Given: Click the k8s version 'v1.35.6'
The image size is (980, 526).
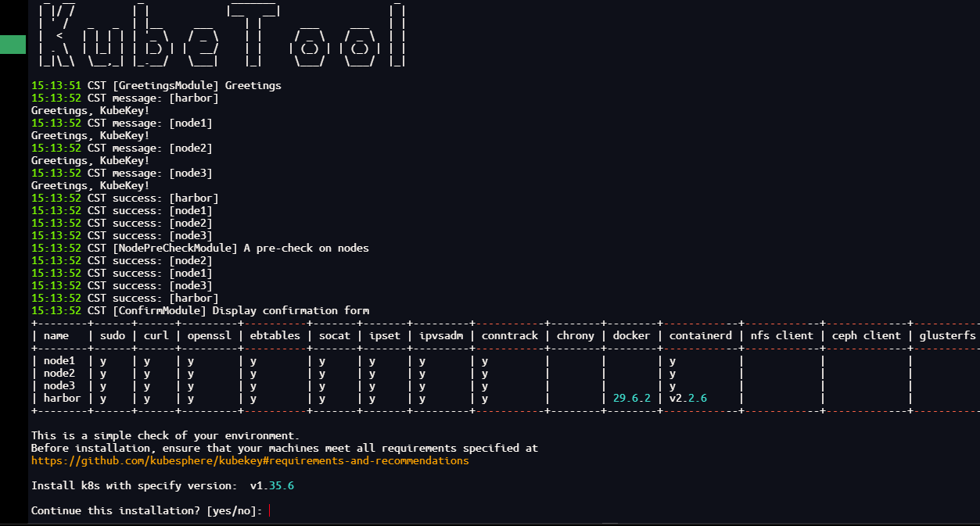Looking at the screenshot, I should point(272,486).
